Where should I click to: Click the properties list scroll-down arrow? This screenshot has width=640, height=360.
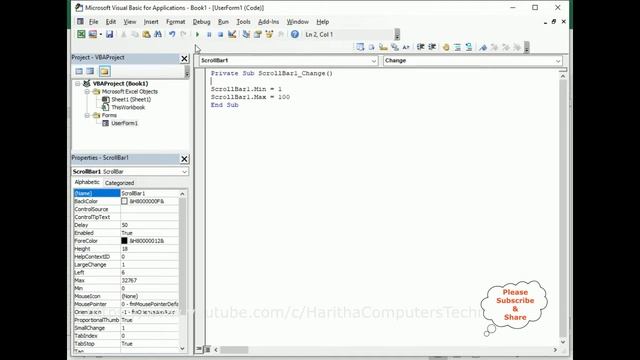pos(182,349)
